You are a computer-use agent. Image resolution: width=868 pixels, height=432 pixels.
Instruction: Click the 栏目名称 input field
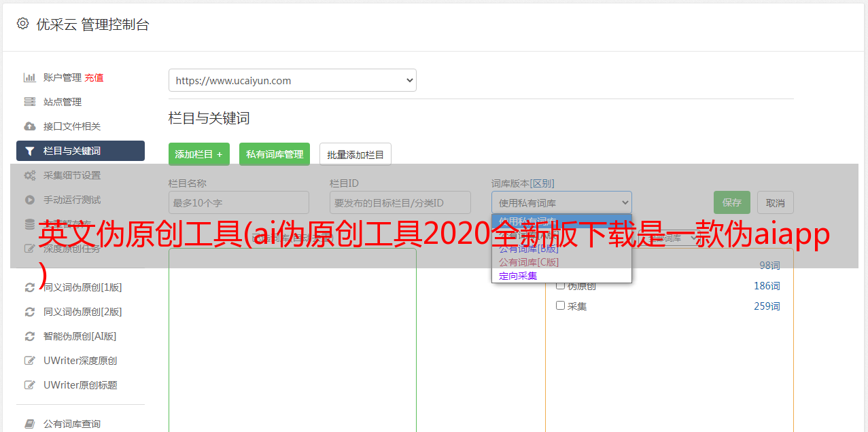(x=239, y=202)
